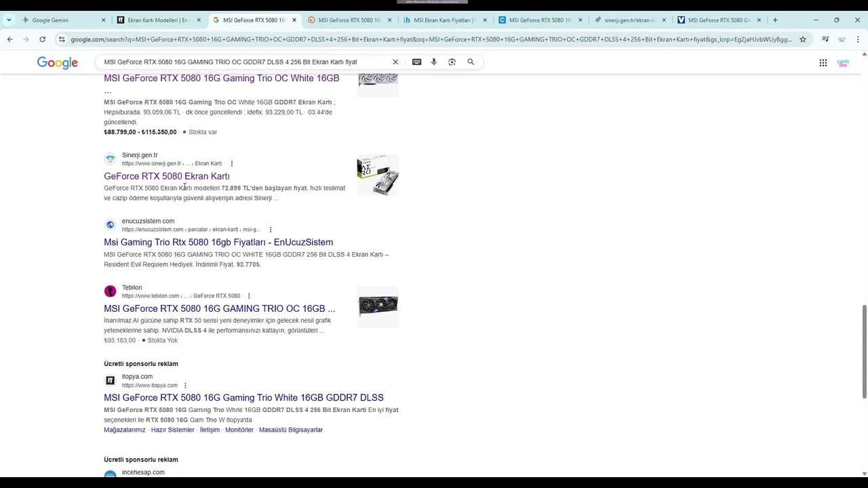Screen dimensions: 868x488
Task: Search by image with Google Lens
Action: click(452, 62)
